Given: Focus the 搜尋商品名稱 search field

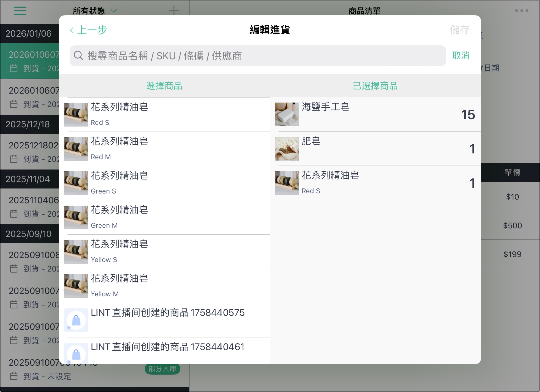Looking at the screenshot, I should coord(258,56).
